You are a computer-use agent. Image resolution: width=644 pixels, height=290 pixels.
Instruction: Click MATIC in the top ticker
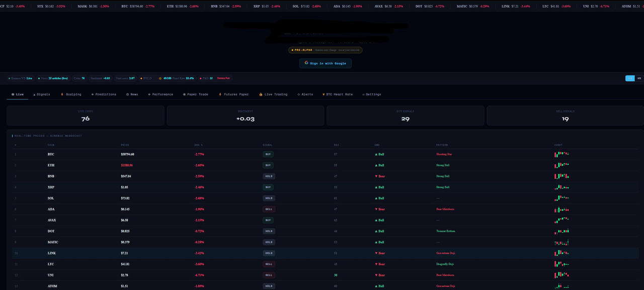(472, 6)
